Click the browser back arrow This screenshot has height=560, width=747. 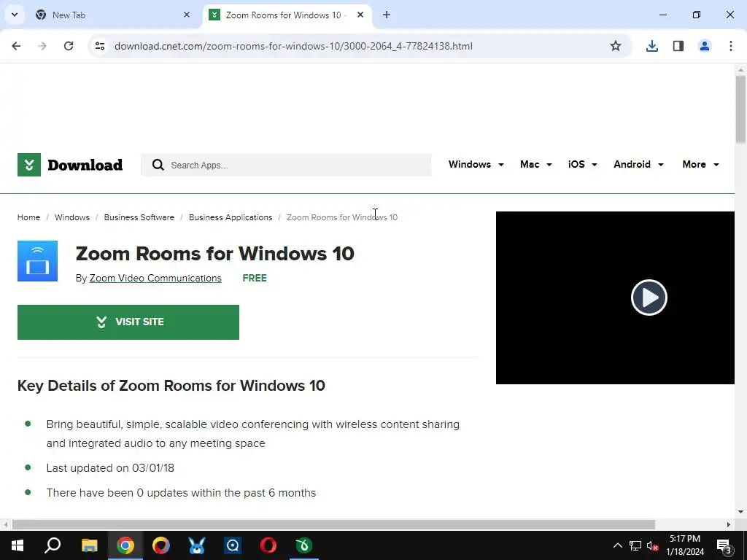coord(16,46)
